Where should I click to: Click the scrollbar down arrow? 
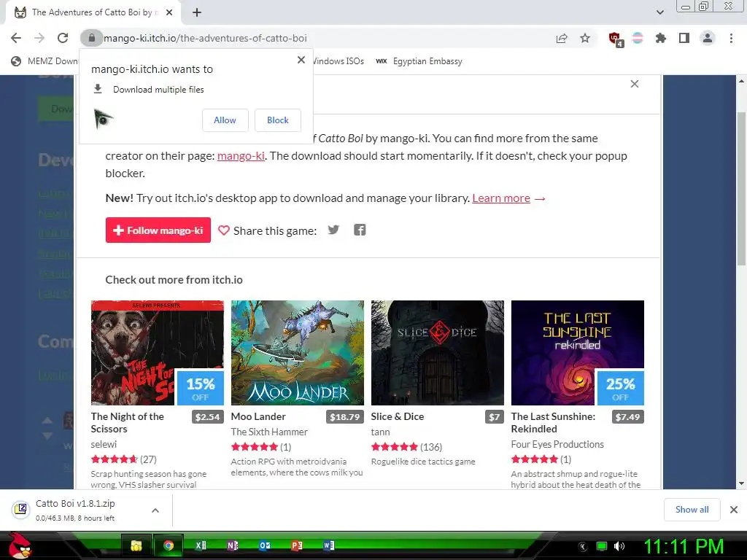[x=741, y=483]
